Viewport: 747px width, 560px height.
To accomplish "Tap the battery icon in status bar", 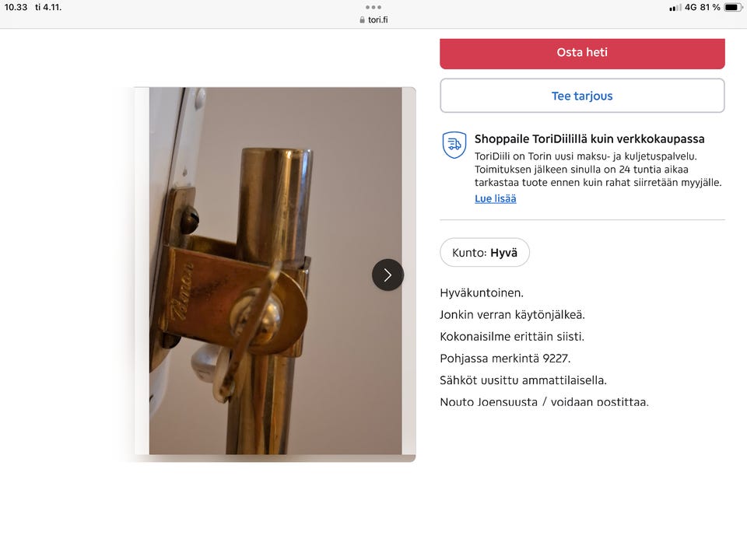I will [x=733, y=7].
